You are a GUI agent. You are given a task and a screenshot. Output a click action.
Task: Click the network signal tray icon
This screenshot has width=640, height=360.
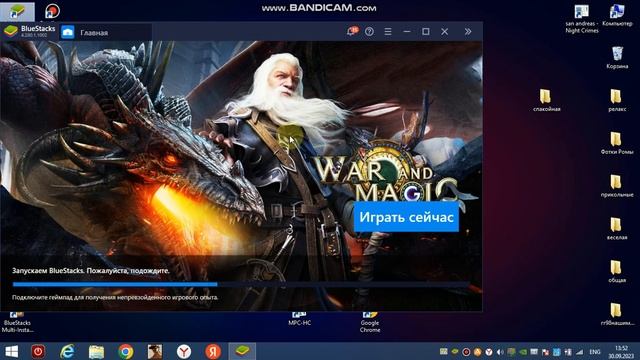pos(579,352)
